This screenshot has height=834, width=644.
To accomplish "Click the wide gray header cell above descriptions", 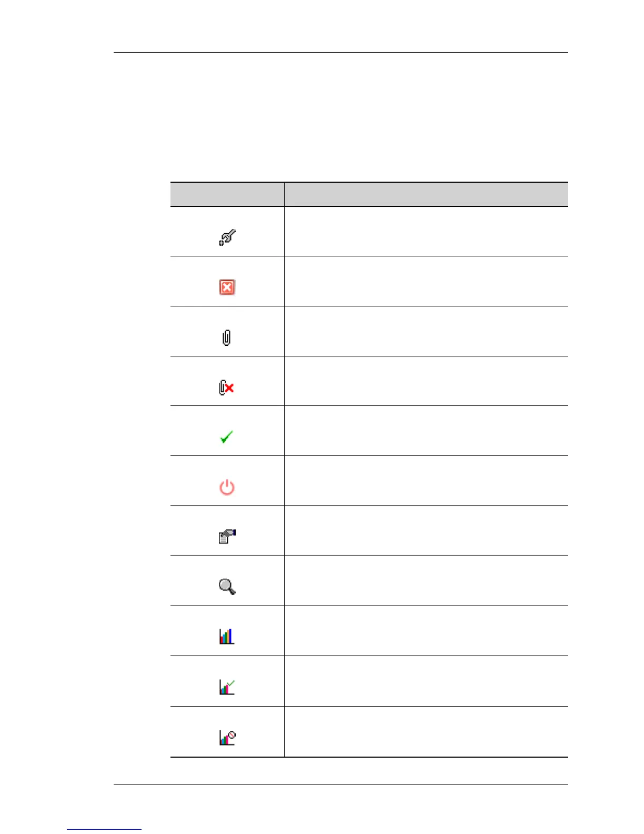I will (x=426, y=194).
